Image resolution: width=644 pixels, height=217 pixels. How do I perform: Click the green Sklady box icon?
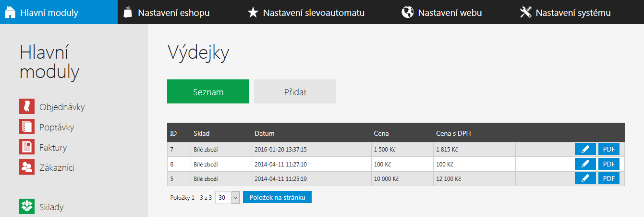pyautogui.click(x=27, y=206)
